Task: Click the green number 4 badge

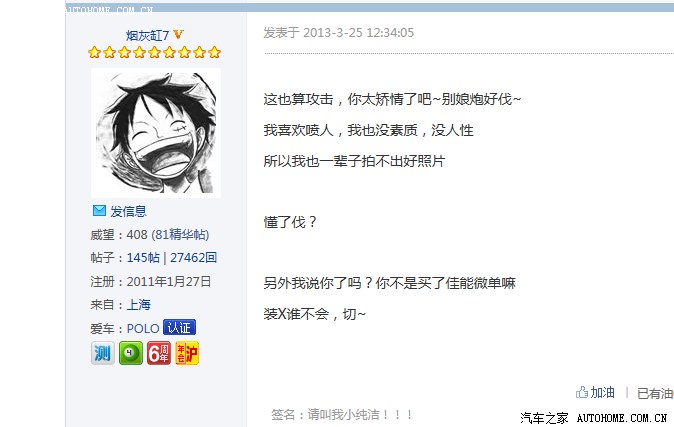Action: click(131, 353)
